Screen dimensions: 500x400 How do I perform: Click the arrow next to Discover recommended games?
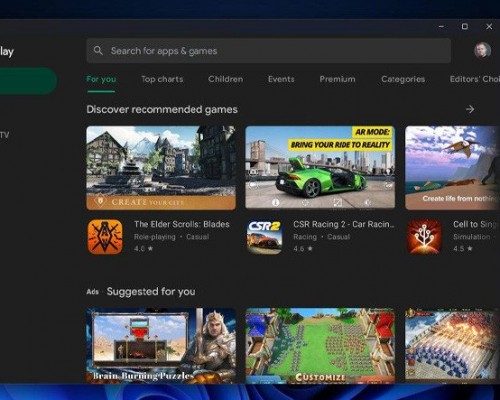pos(470,109)
